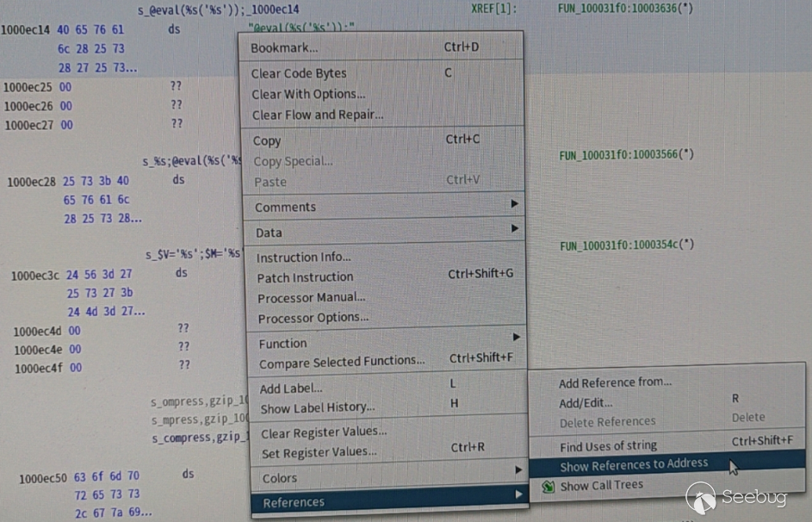This screenshot has width=812, height=522.
Task: Click address 1000ec26 in the listing
Action: point(28,106)
